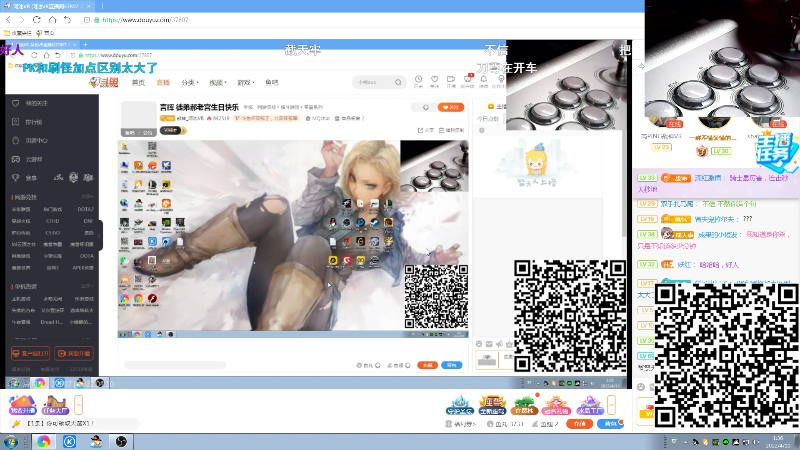Image resolution: width=800 pixels, height=450 pixels.
Task: Expand the 游戏 dropdown menu
Action: [245, 82]
